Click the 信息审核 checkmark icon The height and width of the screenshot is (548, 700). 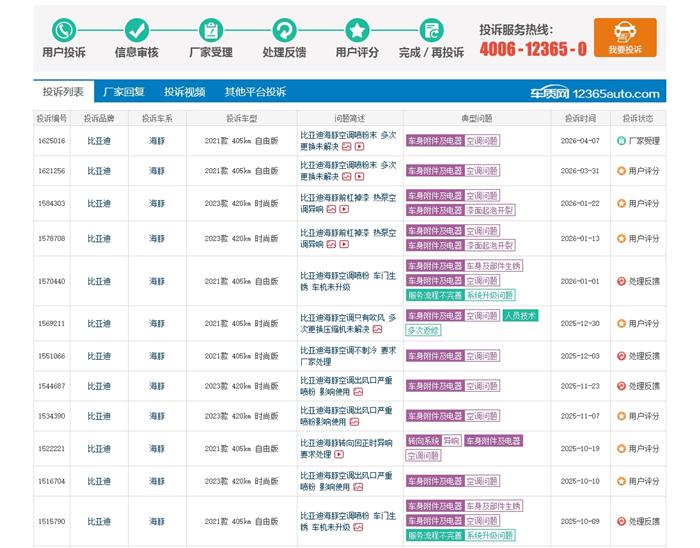tap(137, 29)
